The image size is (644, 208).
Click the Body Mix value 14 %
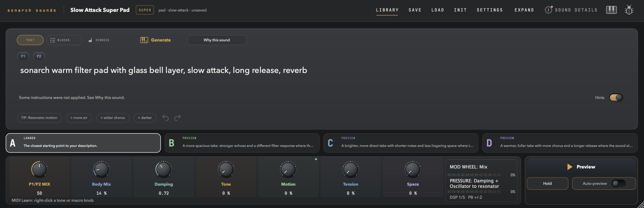tap(101, 193)
